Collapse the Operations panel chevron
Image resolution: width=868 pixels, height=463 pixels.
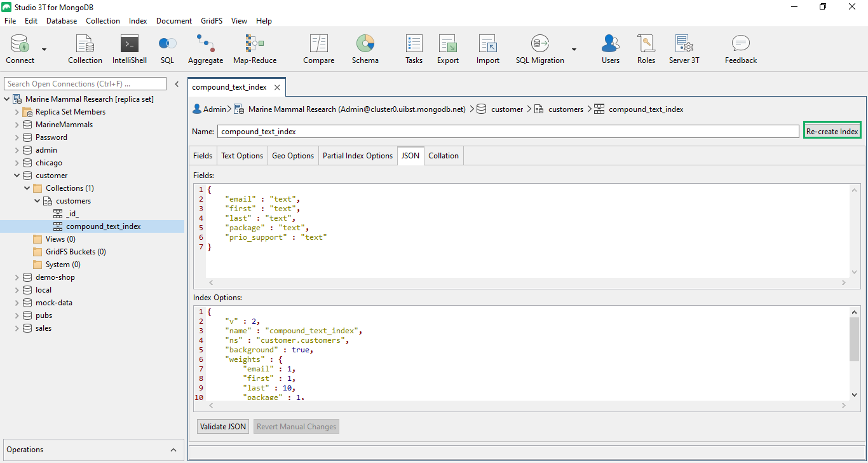point(173,450)
